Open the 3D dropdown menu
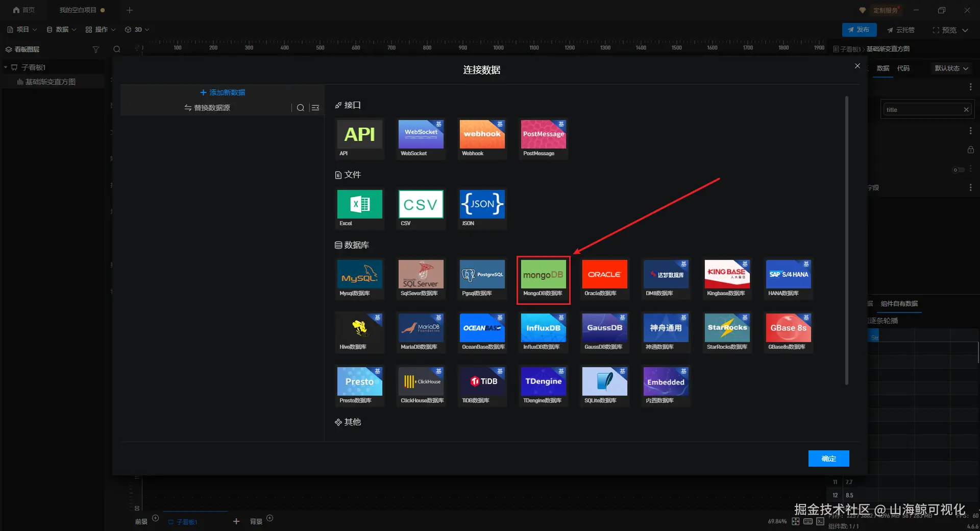 [137, 30]
